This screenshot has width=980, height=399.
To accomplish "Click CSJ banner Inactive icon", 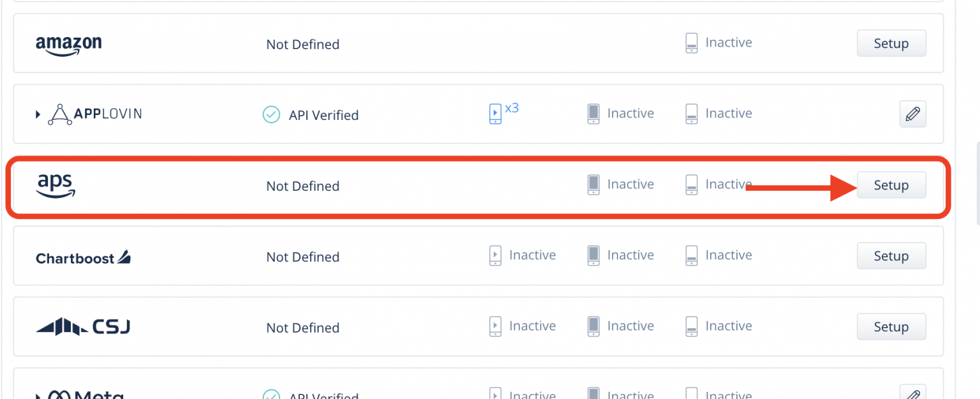I will 691,326.
